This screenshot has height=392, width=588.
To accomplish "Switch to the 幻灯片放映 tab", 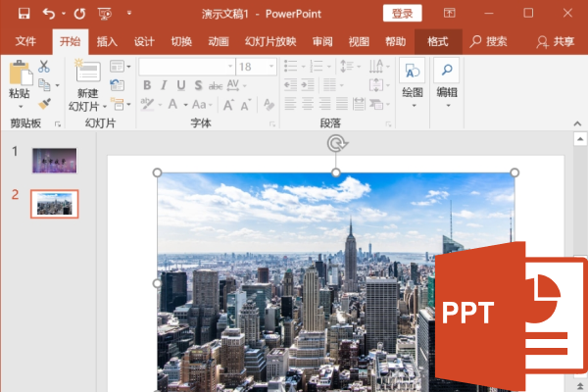I will (x=270, y=41).
